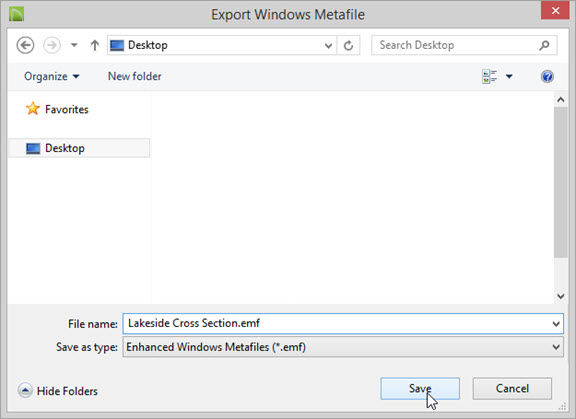576x419 pixels.
Task: Click the app icon in title bar
Action: point(17,14)
